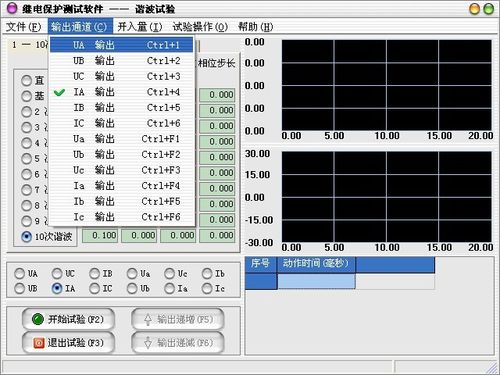Select the 5th harmonic radio button
The width and height of the screenshot is (500, 375).
point(26,159)
